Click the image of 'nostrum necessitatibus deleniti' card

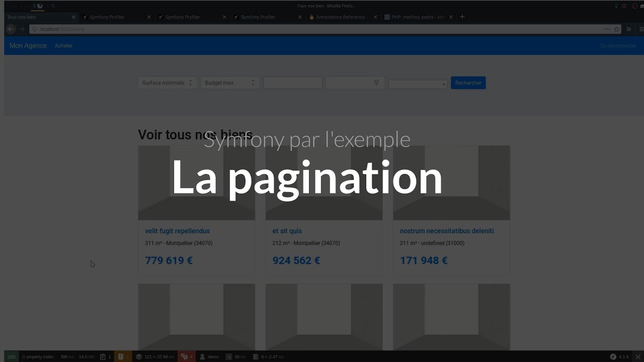(x=451, y=183)
